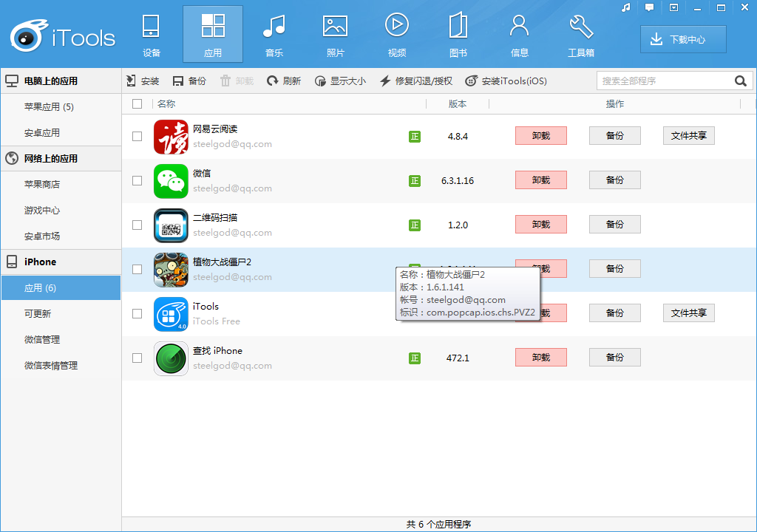The image size is (757, 532).
Task: Select 苹果应用 (5) in sidebar
Action: [x=61, y=106]
